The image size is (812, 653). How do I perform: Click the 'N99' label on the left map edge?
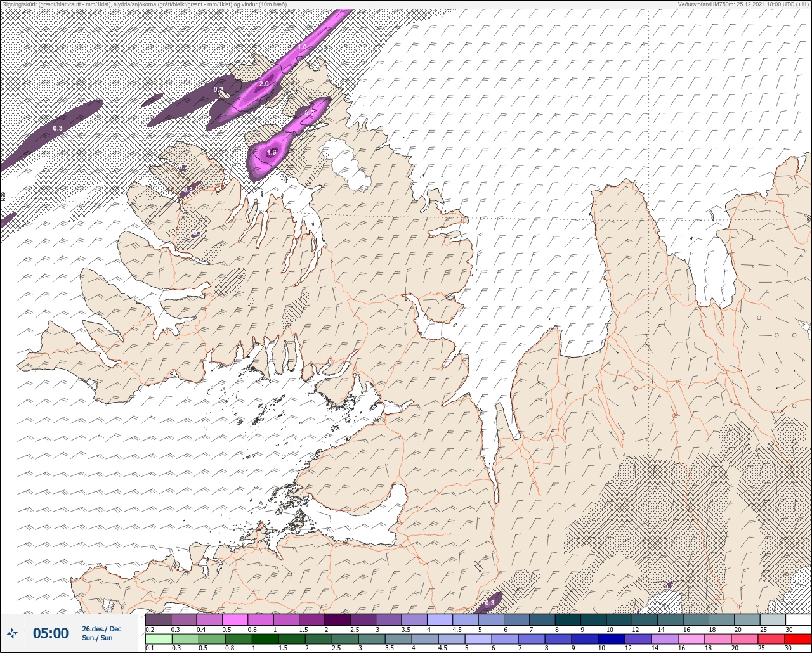tap(3, 197)
